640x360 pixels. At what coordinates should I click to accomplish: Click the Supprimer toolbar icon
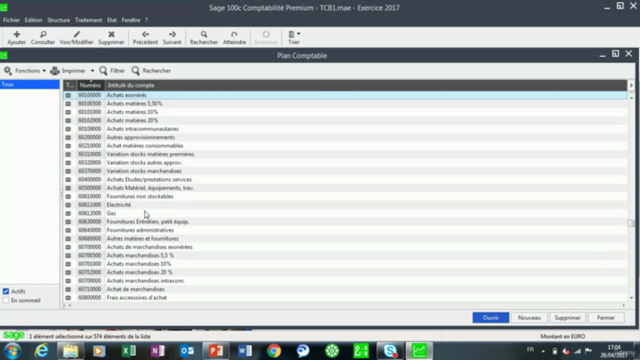111,34
